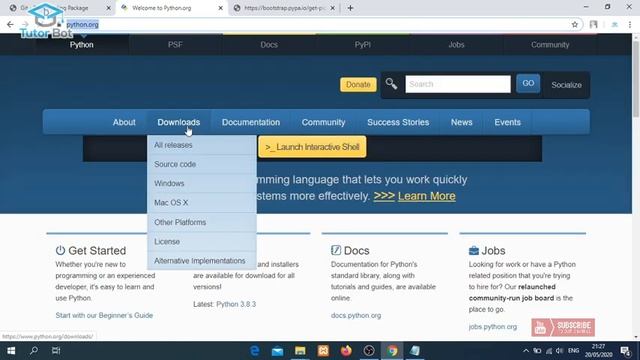Follow the Learn More link

tap(427, 196)
